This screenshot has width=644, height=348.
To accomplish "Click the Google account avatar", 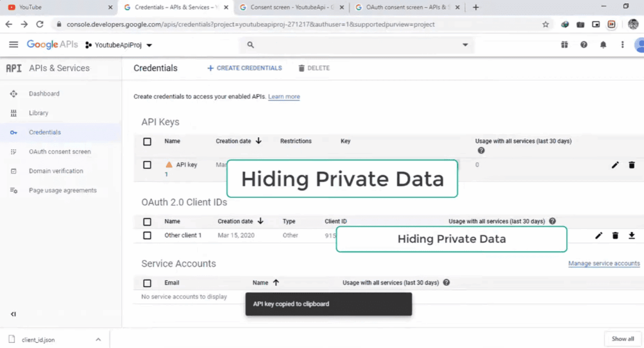I will [639, 45].
